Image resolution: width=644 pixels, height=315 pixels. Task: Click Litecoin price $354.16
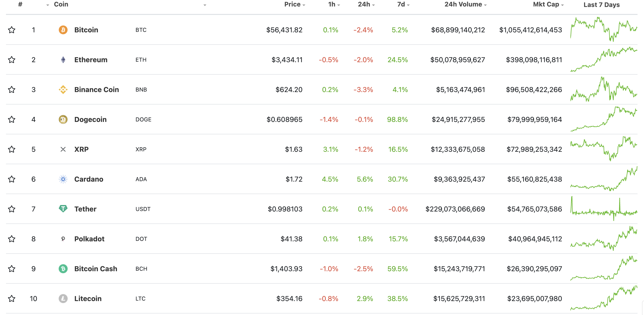[289, 298]
